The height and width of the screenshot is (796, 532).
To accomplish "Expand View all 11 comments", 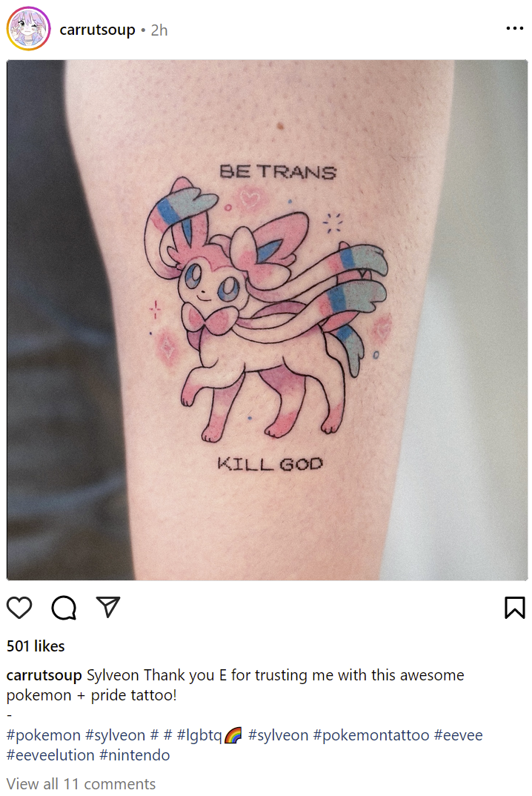I will (x=82, y=784).
